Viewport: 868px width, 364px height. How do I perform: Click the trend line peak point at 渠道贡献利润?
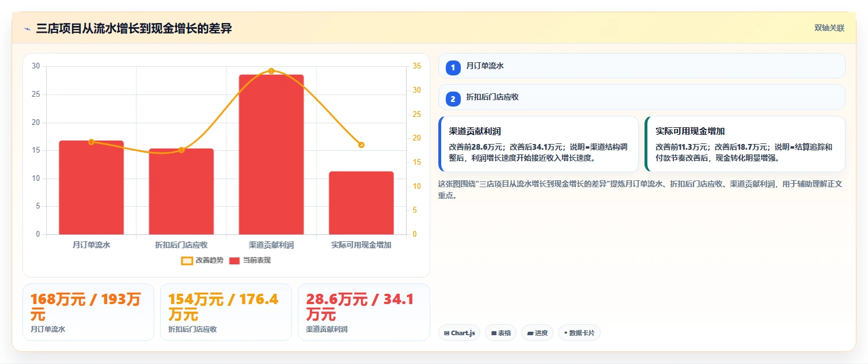(x=271, y=71)
